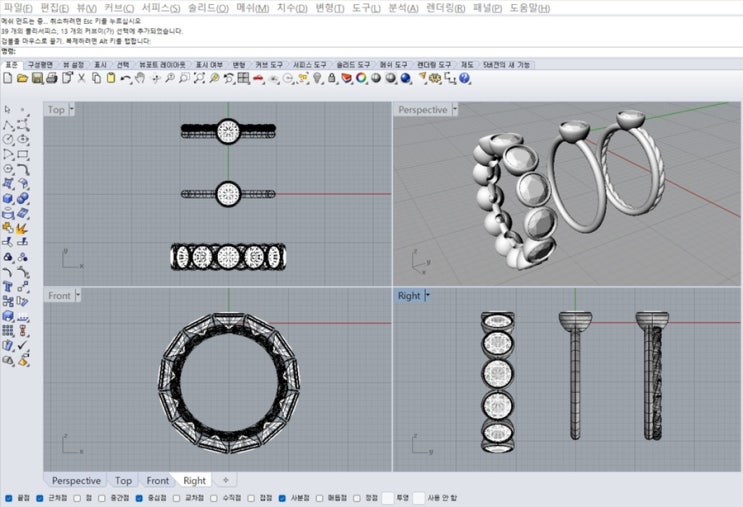Click the checkmark Check icon in sidebar
The width and height of the screenshot is (743, 507).
tap(22, 345)
